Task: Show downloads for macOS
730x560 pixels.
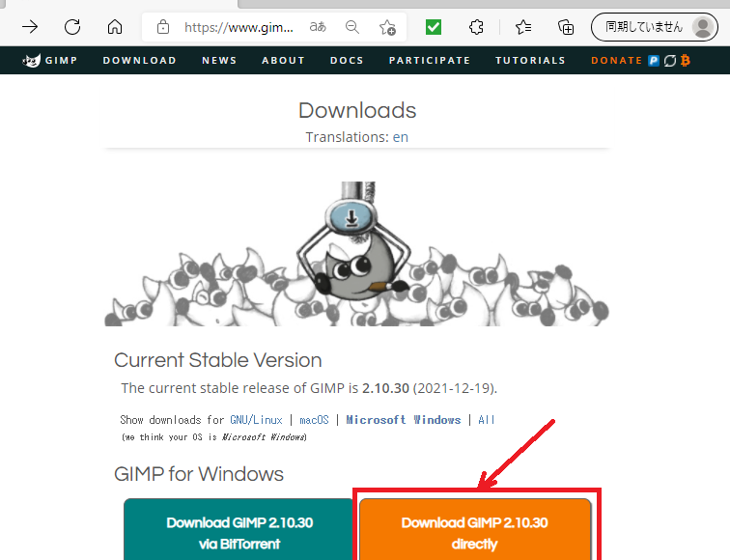Action: (314, 420)
